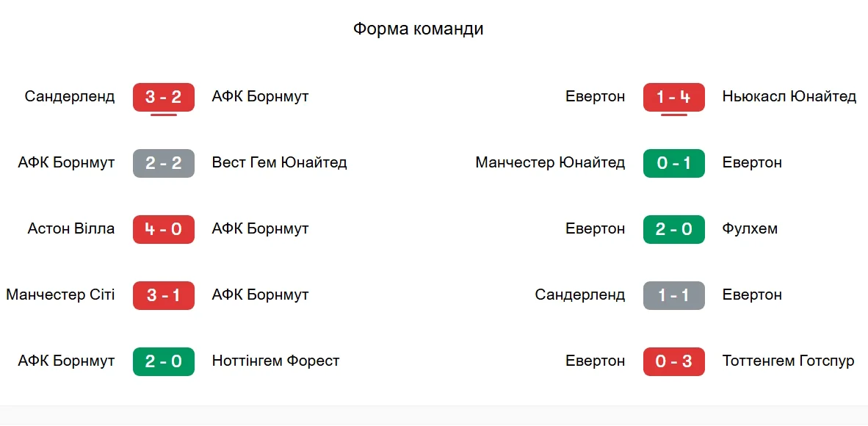The width and height of the screenshot is (868, 426).
Task: Open Манчестер Юнайтед team link
Action: (x=550, y=162)
